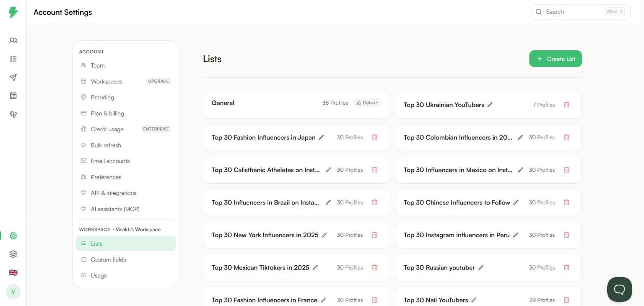Viewport: 644px width, 306px height.
Task: Edit the Top 30 Calisthenic Atheletes list name
Action: click(x=328, y=170)
